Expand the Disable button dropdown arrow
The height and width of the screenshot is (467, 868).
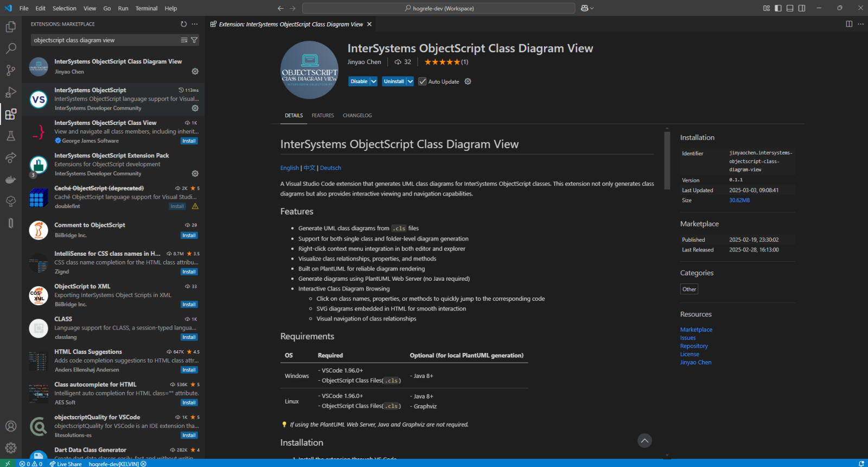pos(374,81)
